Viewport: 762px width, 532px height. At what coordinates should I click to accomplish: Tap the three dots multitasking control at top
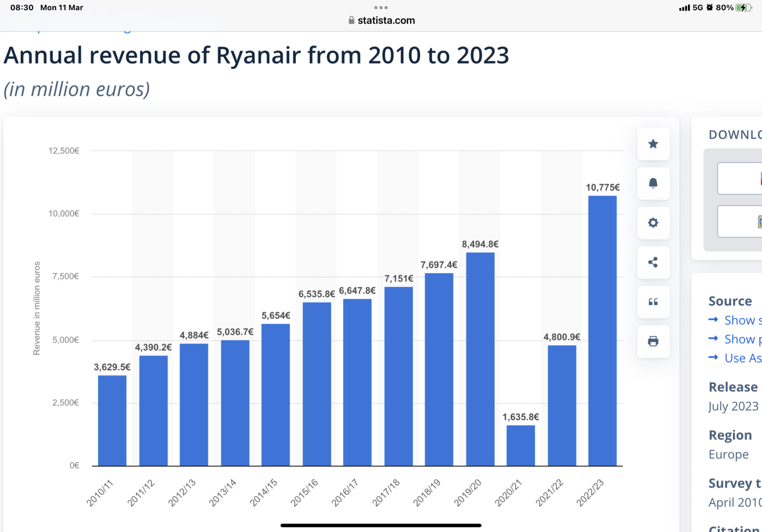[x=381, y=7]
